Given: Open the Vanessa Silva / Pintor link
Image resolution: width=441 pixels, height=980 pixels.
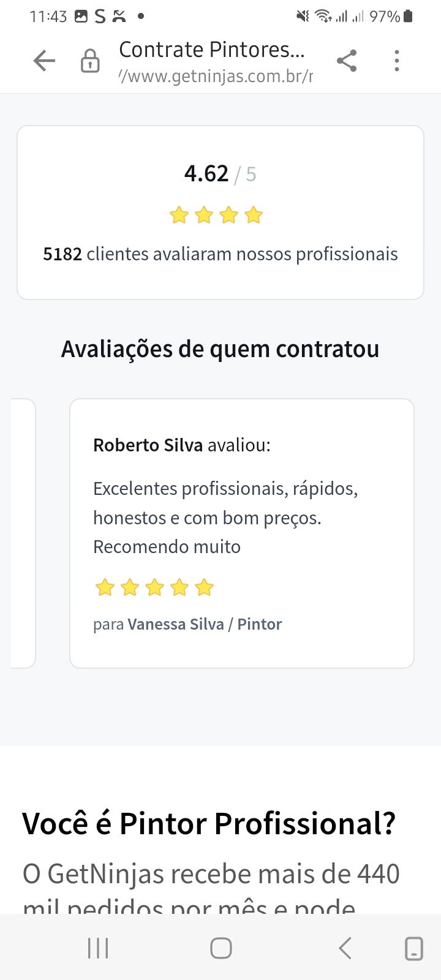Looking at the screenshot, I should [x=205, y=624].
